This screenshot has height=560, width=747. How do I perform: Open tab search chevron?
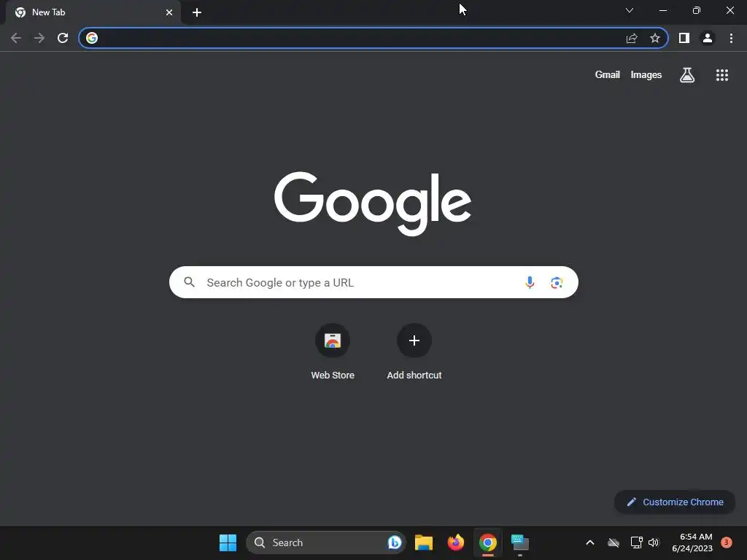click(x=630, y=10)
